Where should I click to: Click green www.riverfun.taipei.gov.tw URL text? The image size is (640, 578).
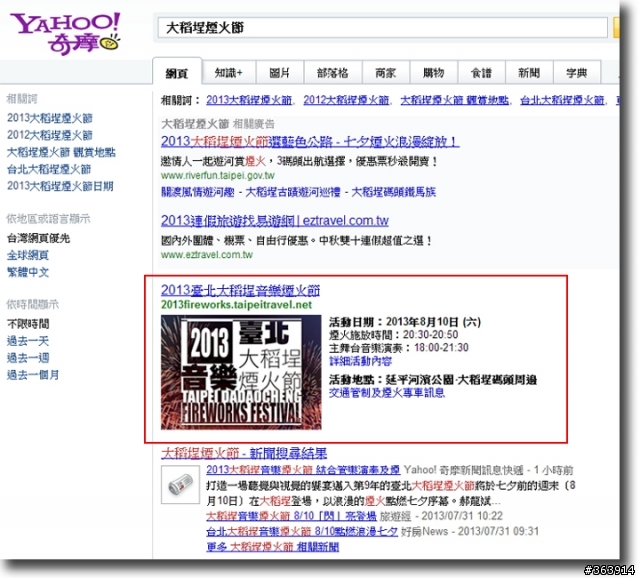tap(218, 176)
